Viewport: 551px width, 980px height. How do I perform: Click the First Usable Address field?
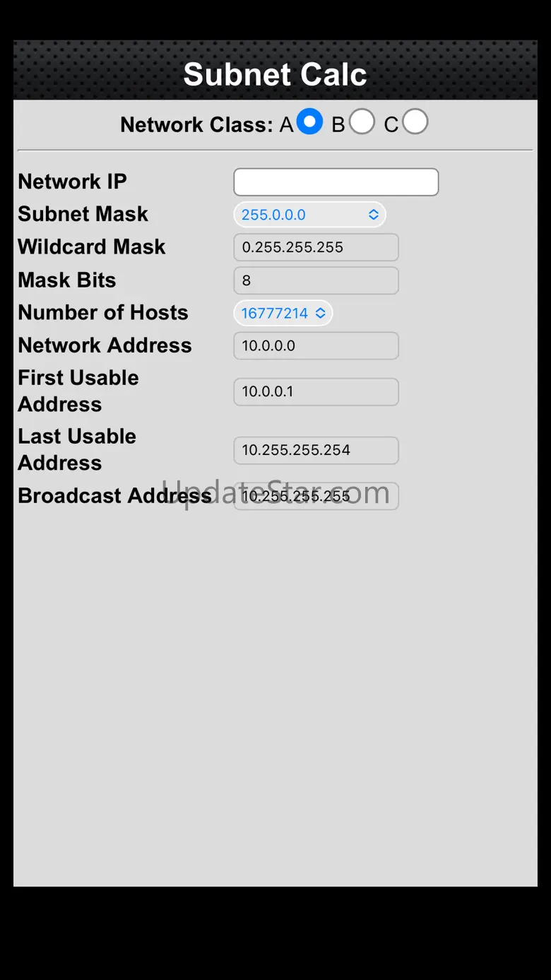click(316, 391)
